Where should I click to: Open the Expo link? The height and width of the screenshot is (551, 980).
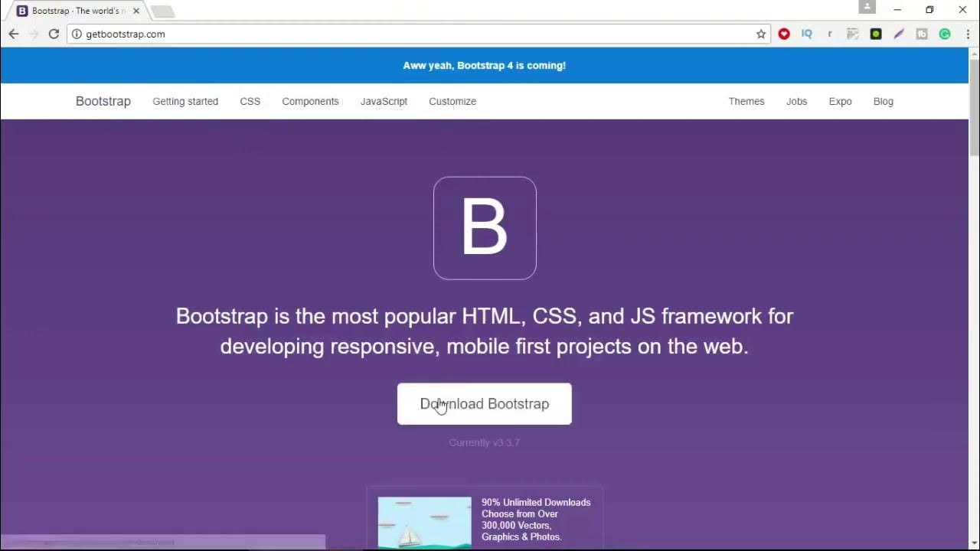click(840, 101)
